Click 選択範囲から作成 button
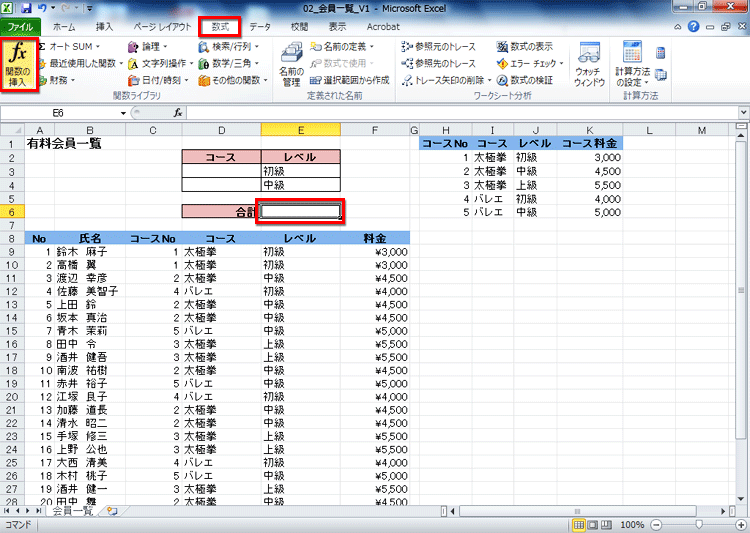Image resolution: width=750 pixels, height=533 pixels. pyautogui.click(x=350, y=80)
